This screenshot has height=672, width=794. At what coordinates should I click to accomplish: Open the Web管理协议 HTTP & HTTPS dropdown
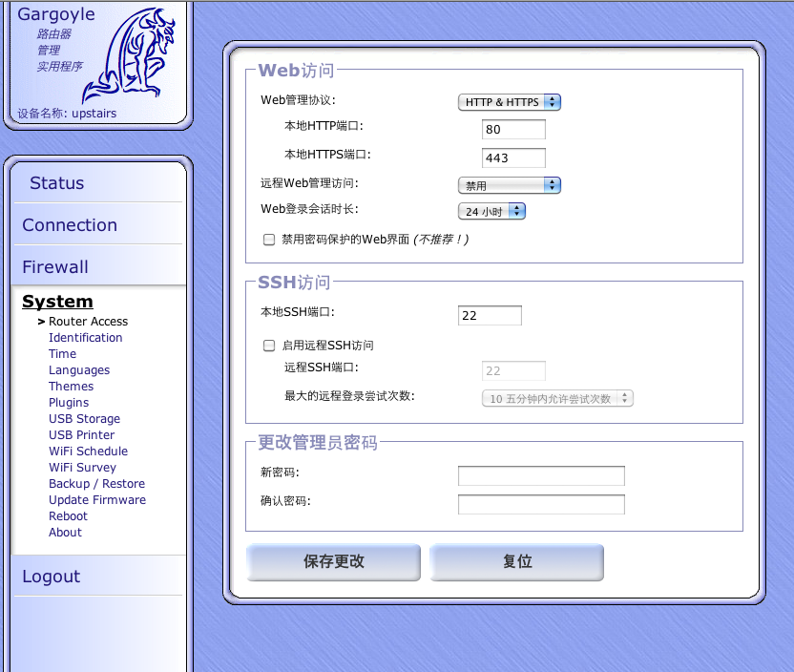click(509, 102)
